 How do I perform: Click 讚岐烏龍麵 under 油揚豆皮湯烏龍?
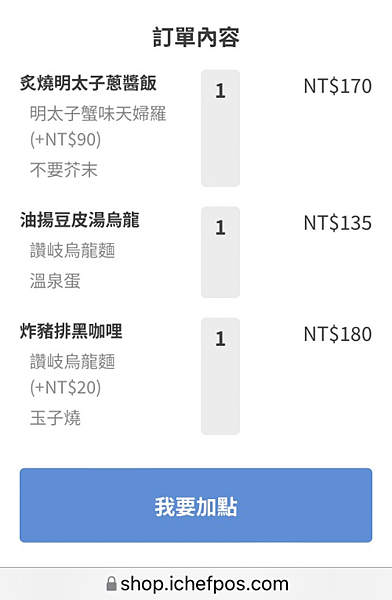coord(72,251)
